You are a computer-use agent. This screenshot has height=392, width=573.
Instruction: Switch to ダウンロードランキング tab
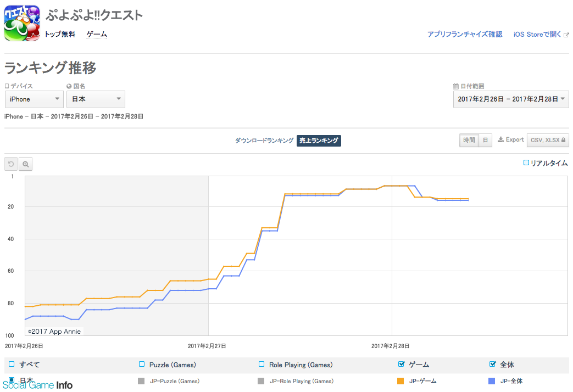click(264, 141)
